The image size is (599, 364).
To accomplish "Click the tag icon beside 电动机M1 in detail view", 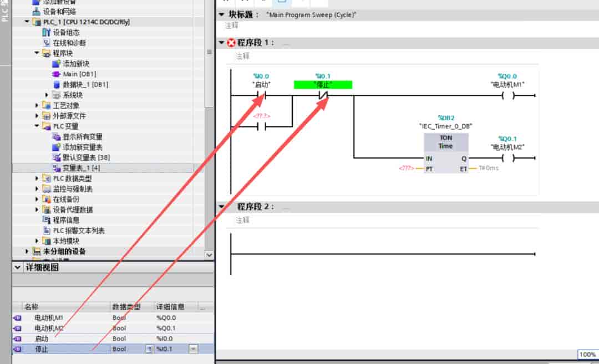I will point(18,318).
